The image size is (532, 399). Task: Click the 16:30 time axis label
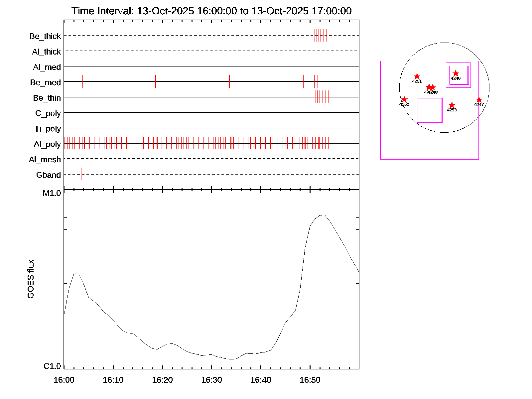coord(211,380)
